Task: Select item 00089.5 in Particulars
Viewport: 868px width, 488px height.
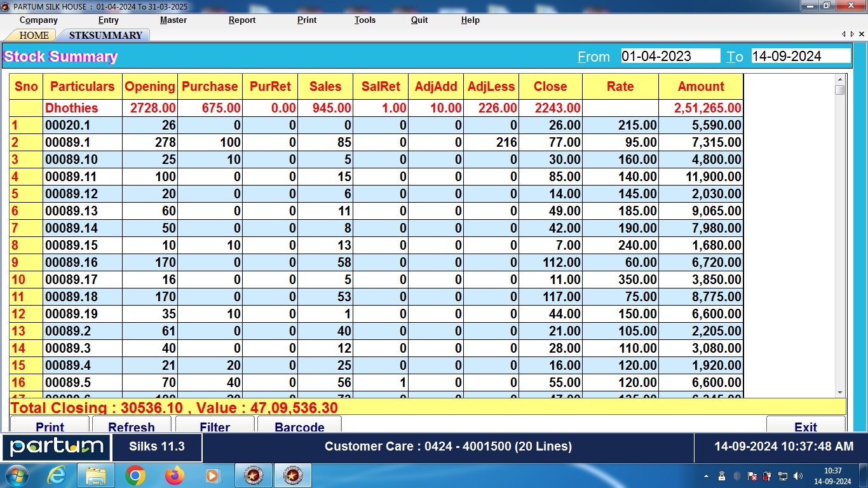Action: click(x=83, y=383)
